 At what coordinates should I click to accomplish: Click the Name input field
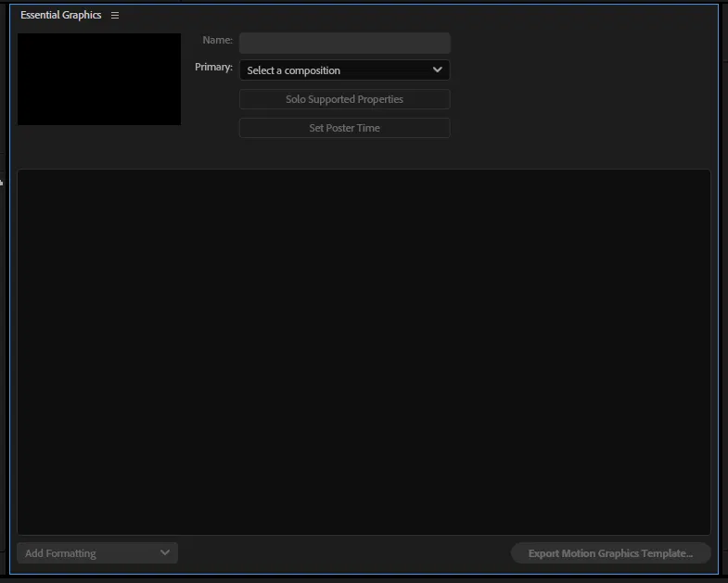tap(344, 43)
